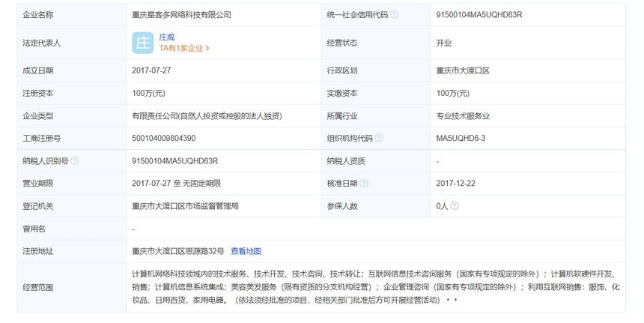Click the 成立日期 label cell
The image size is (644, 323).
click(x=72, y=70)
